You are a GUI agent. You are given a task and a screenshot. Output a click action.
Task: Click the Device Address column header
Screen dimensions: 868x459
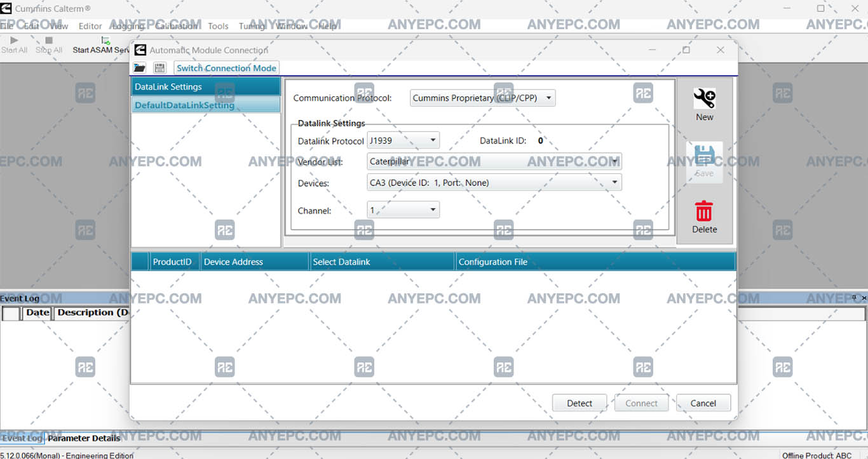255,262
